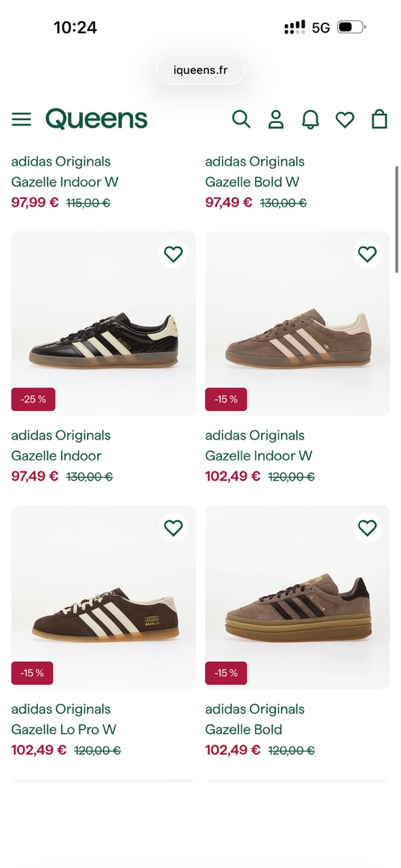Favorite the brown Gazelle Lo Pro W
401x868 pixels.
174,528
